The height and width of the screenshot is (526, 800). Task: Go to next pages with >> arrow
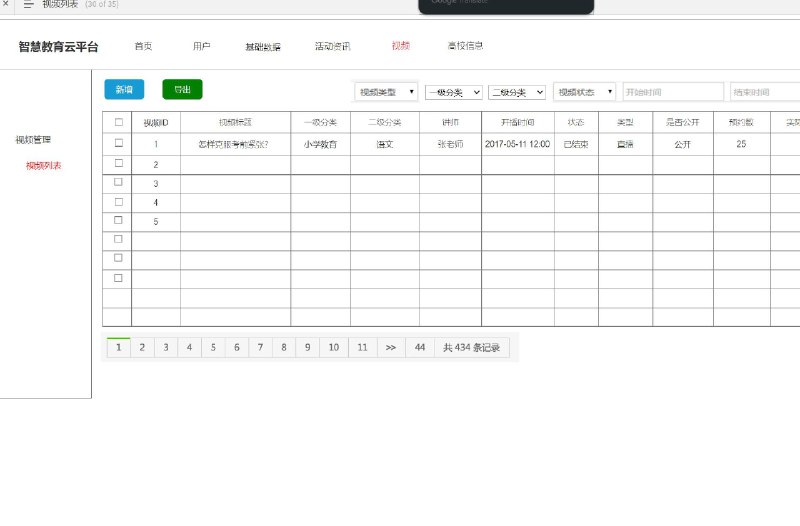[x=391, y=347]
